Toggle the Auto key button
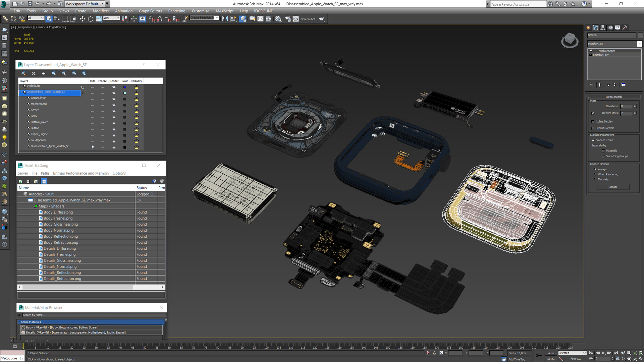Image resolution: width=644 pixels, height=362 pixels. (x=551, y=353)
